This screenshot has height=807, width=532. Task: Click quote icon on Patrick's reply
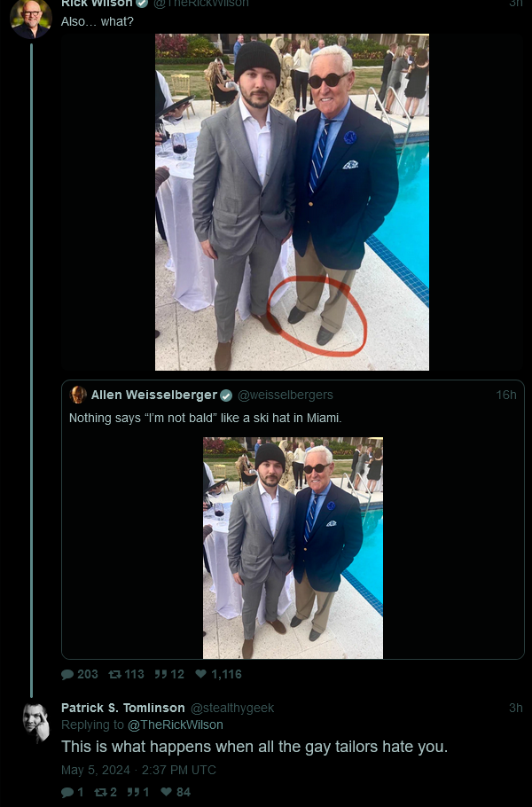(x=133, y=792)
